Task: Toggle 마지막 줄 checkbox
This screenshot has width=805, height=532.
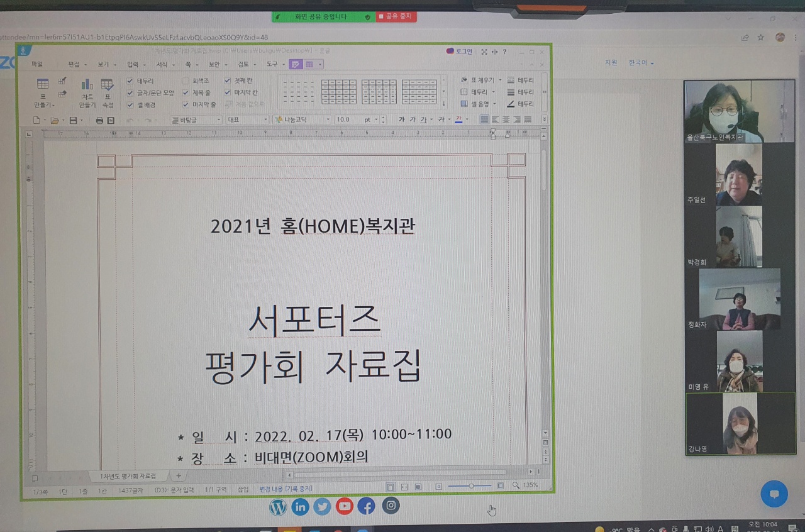Action: [x=186, y=104]
